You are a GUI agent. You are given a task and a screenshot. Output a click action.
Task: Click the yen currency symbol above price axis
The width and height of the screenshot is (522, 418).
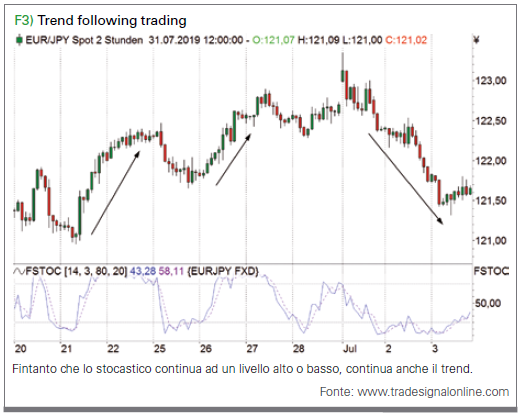tap(476, 40)
